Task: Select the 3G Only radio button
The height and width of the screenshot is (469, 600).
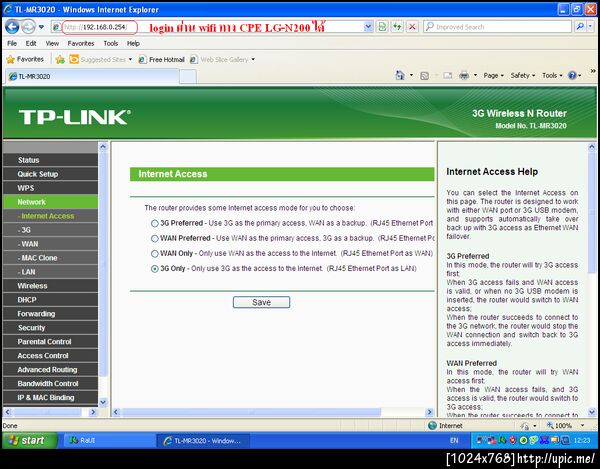Action: [155, 269]
